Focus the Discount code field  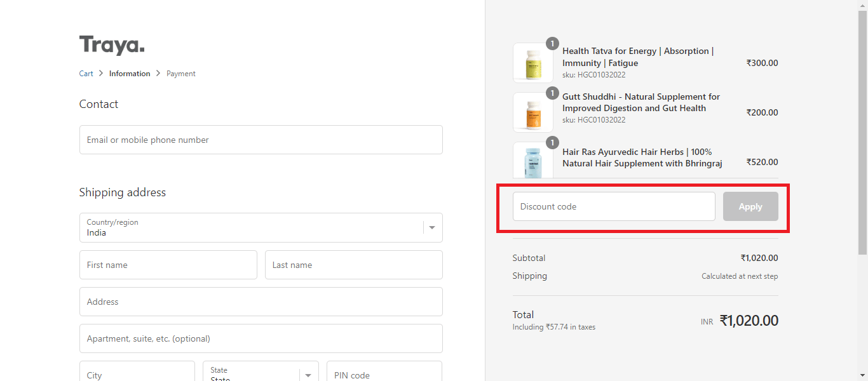click(x=614, y=206)
